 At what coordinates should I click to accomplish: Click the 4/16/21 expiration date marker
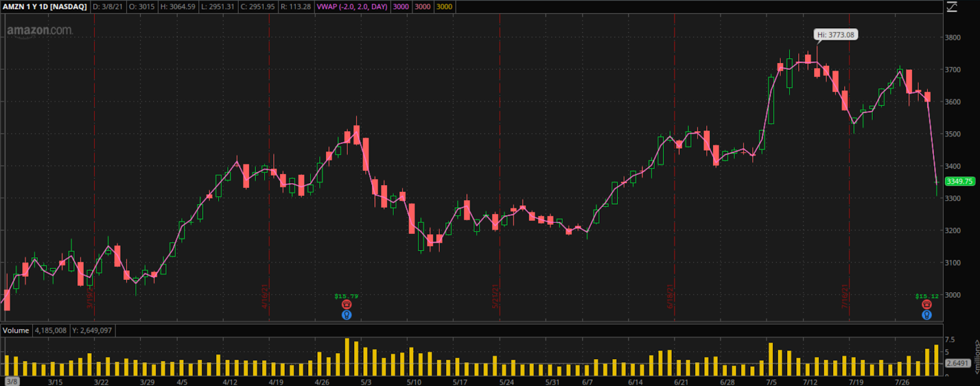pyautogui.click(x=265, y=296)
